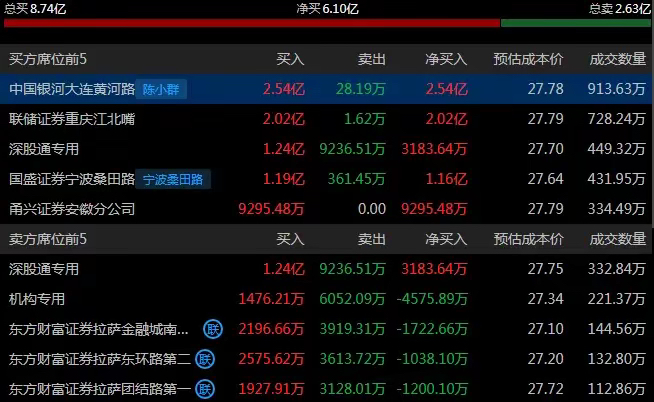Click 卖出 header in buyer top 5 table
Image resolution: width=654 pixels, height=402 pixels.
372,59
